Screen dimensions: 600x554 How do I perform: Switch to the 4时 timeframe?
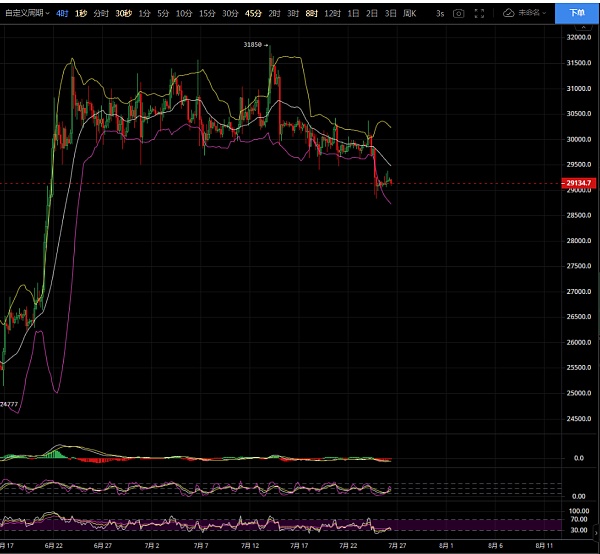point(63,14)
